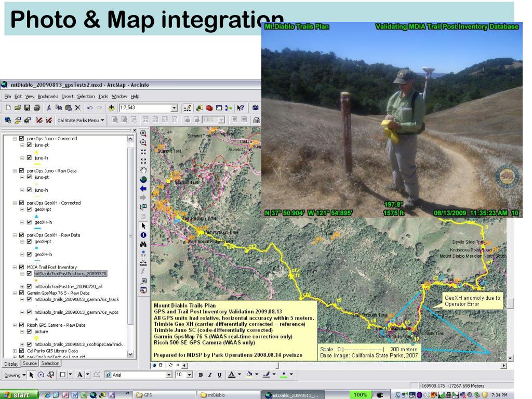Toggle Ricoh GPS Camera - Raw Data checkbox

[x=22, y=325]
